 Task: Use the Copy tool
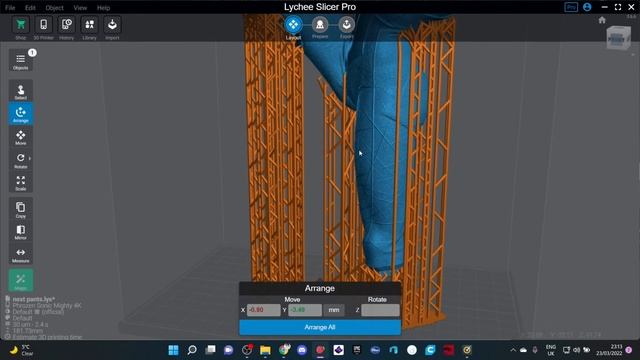[21, 209]
